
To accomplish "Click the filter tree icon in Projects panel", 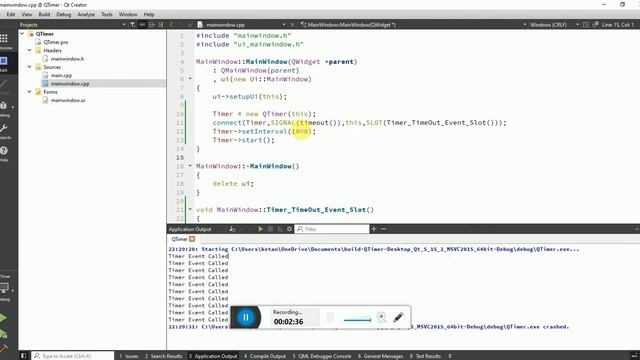I will tap(133, 25).
